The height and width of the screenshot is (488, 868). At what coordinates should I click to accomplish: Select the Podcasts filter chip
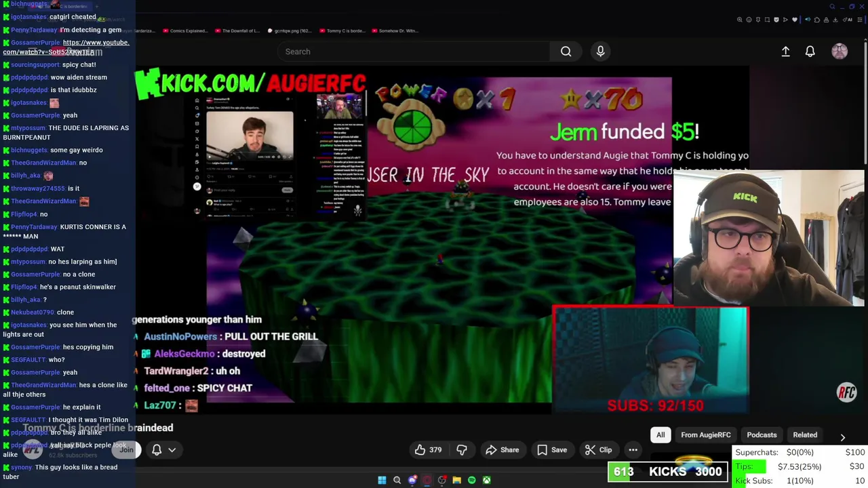762,435
